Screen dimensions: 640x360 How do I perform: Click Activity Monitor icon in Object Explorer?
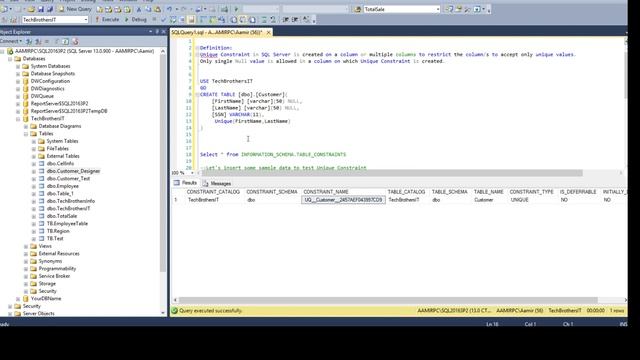(75, 41)
